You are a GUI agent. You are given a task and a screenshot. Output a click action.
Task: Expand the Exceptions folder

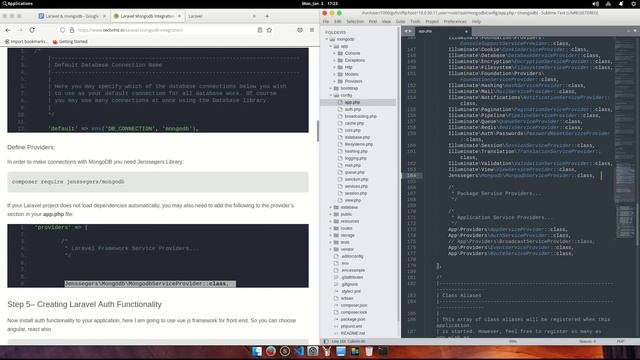tap(334, 60)
